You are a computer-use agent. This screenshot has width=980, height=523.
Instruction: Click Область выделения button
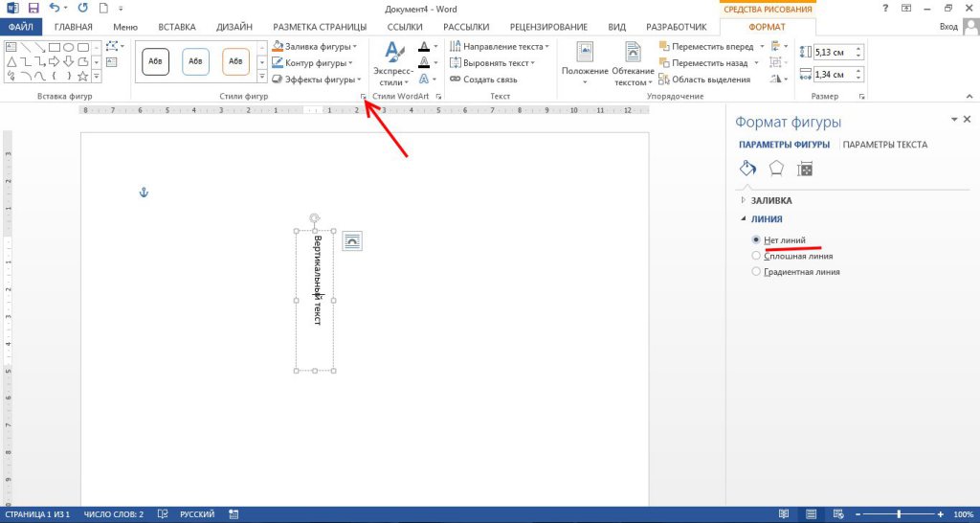[x=704, y=80]
